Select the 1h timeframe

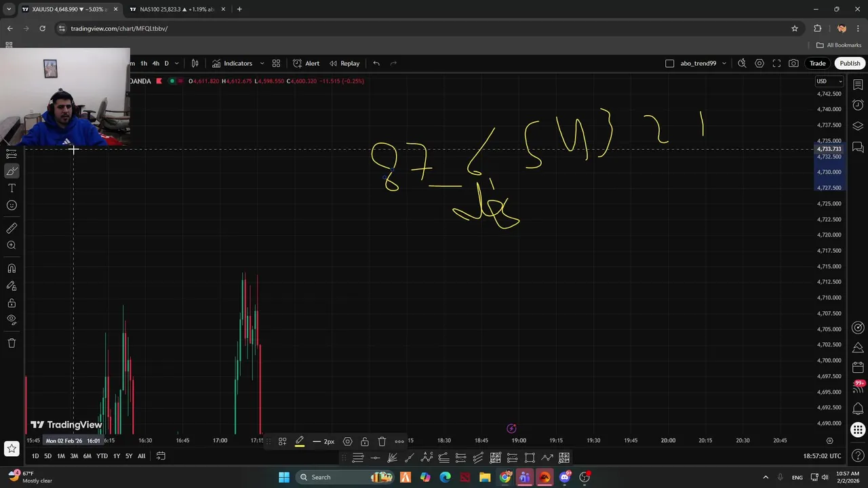coord(144,63)
